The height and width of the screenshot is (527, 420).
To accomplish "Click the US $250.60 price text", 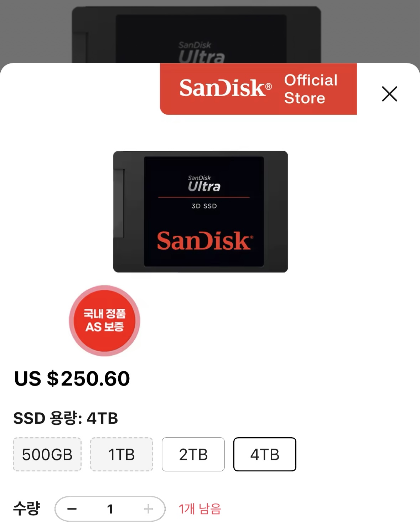I will (72, 378).
